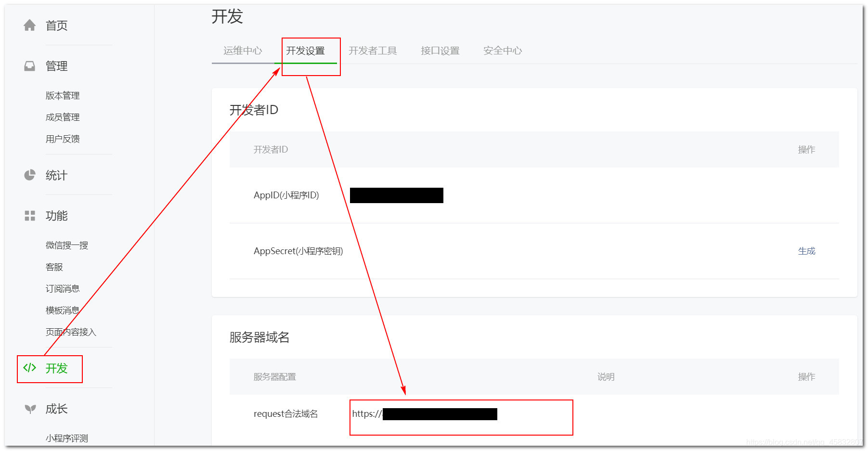Go to 客服 settings
The image size is (868, 451).
(x=54, y=267)
